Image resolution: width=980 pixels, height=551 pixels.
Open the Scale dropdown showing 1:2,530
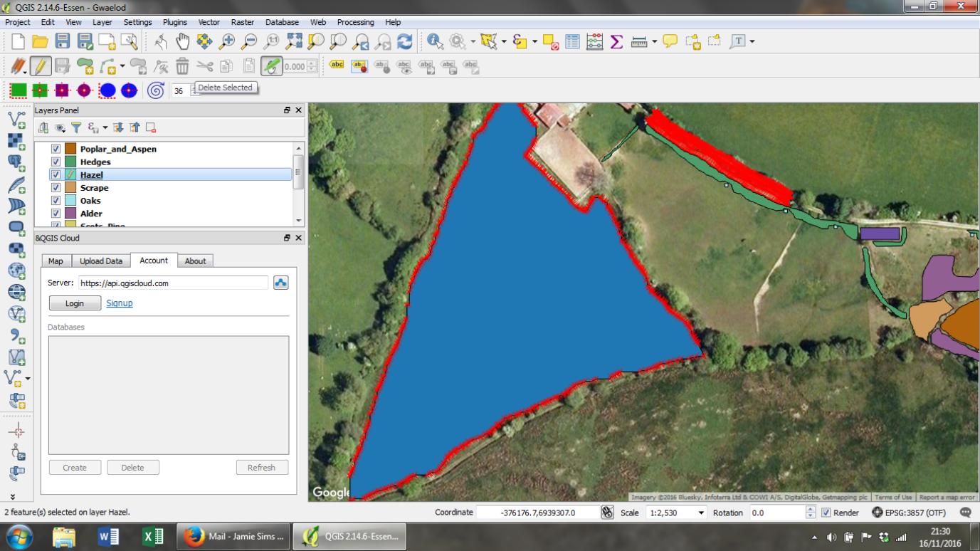tap(700, 513)
